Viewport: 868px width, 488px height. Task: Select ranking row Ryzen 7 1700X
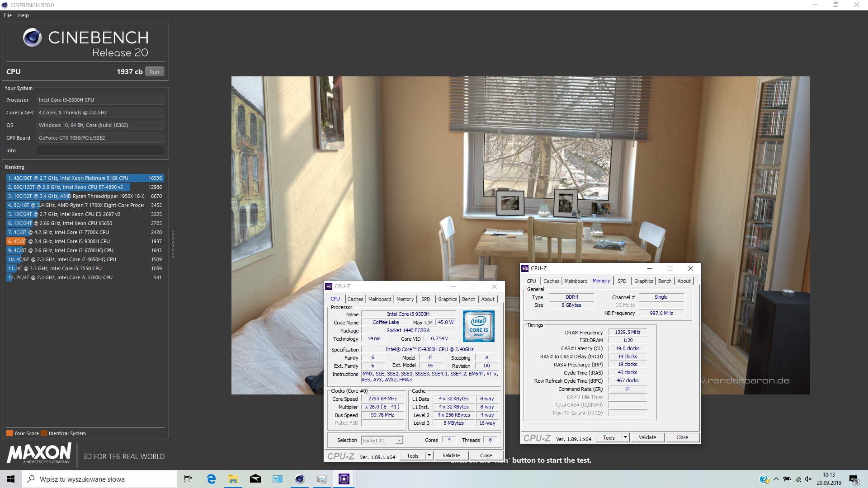coord(85,205)
